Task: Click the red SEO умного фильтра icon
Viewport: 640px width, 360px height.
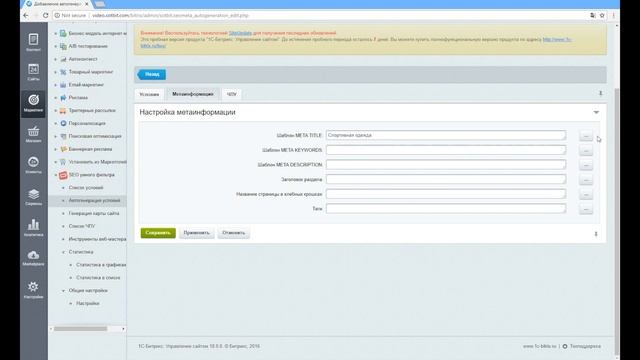Action: click(x=63, y=175)
